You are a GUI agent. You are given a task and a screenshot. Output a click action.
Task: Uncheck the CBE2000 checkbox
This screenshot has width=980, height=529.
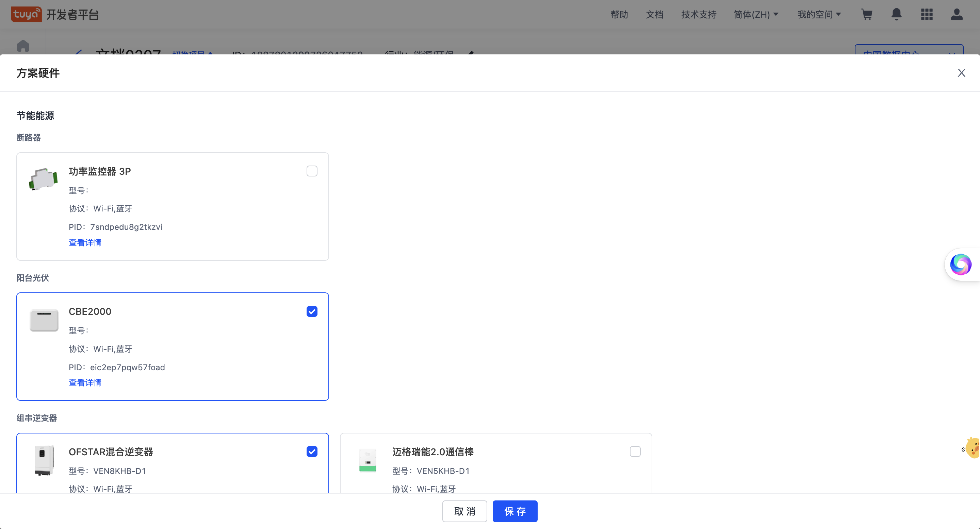pos(312,312)
